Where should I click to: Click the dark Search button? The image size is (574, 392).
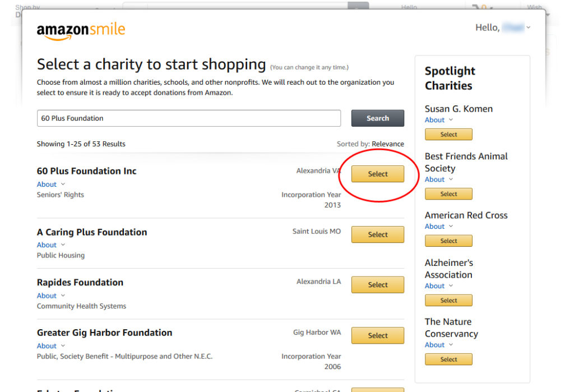[x=377, y=118]
